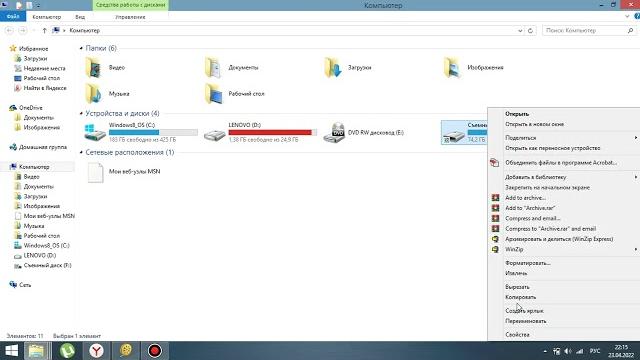Viewport: 640px width, 360px height.
Task: Click the refresh button in address bar
Action: [530, 31]
